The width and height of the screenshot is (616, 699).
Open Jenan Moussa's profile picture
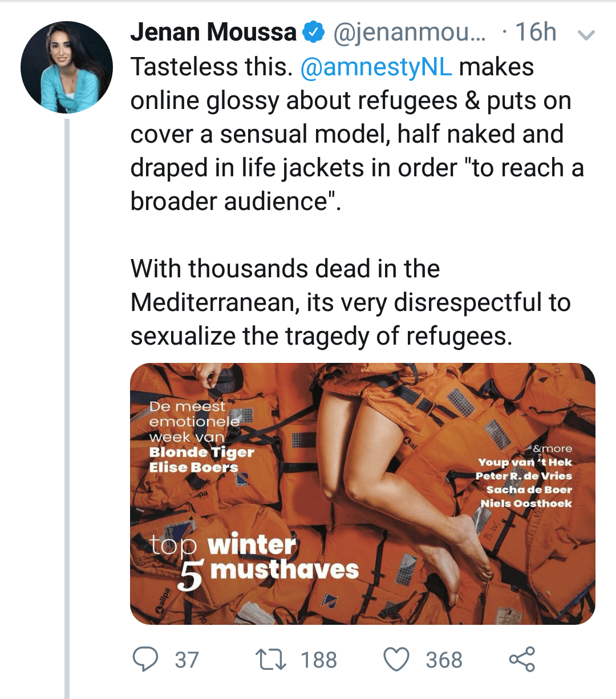[x=67, y=67]
